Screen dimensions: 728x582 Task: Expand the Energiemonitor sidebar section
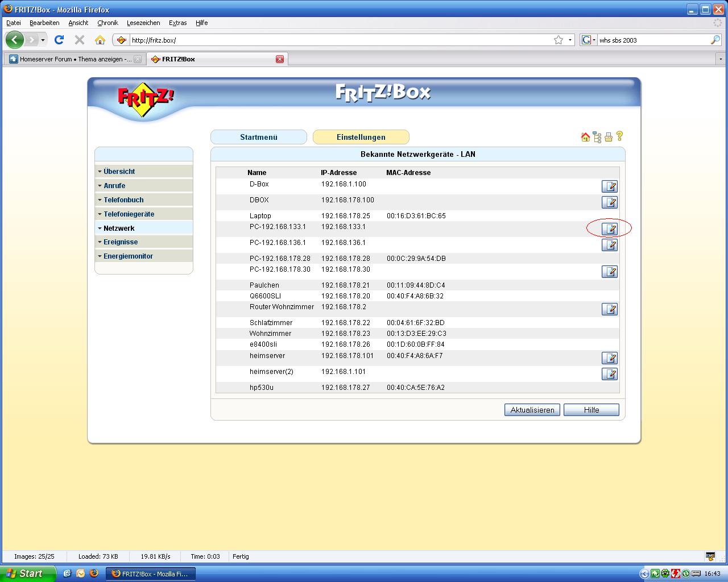click(128, 256)
